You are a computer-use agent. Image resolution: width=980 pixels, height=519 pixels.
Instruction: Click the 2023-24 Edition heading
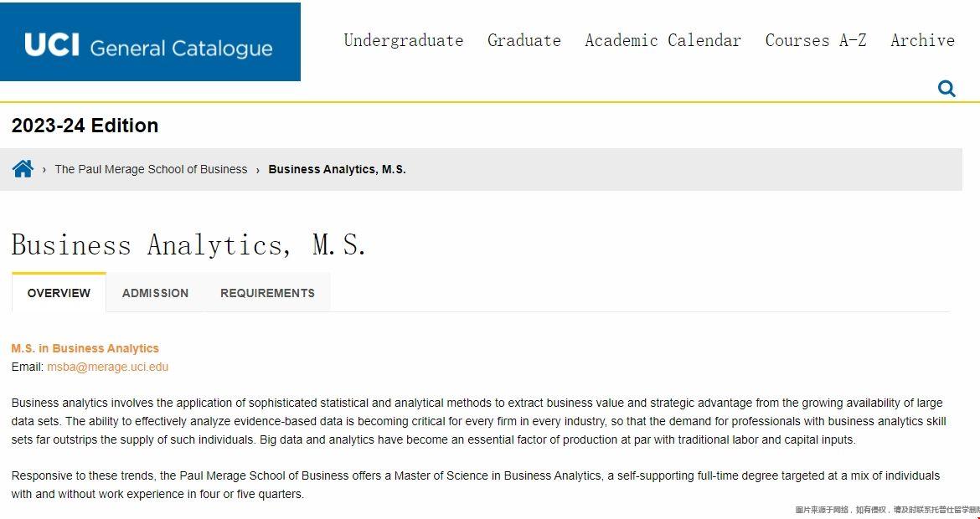pyautogui.click(x=85, y=126)
